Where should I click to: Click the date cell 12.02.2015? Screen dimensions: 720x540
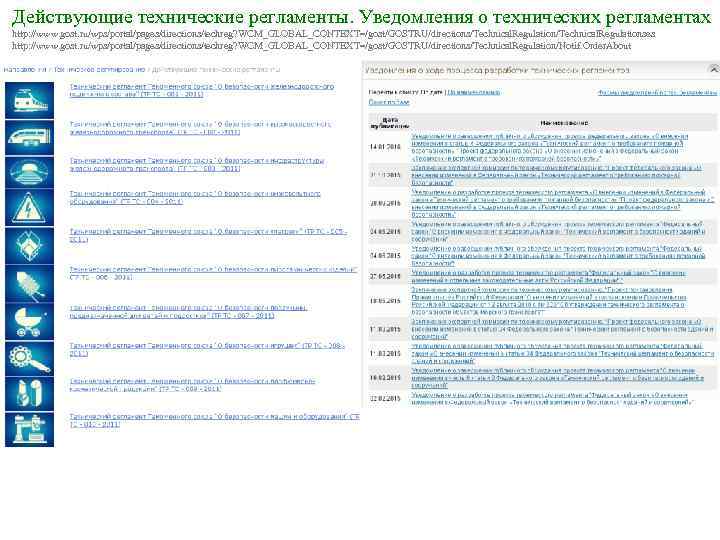pyautogui.click(x=385, y=399)
